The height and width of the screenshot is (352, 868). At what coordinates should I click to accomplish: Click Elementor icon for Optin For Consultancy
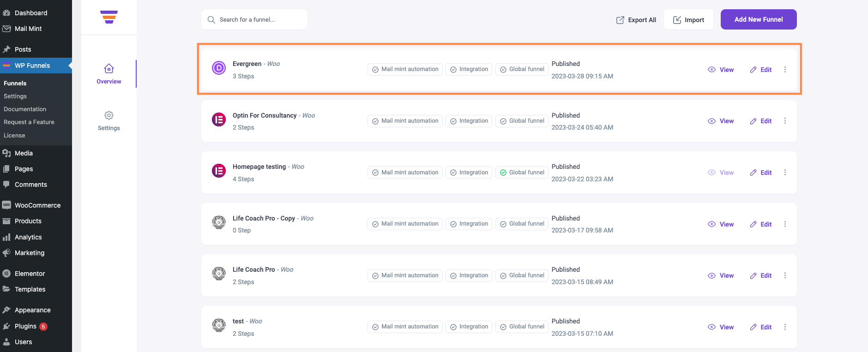point(219,120)
